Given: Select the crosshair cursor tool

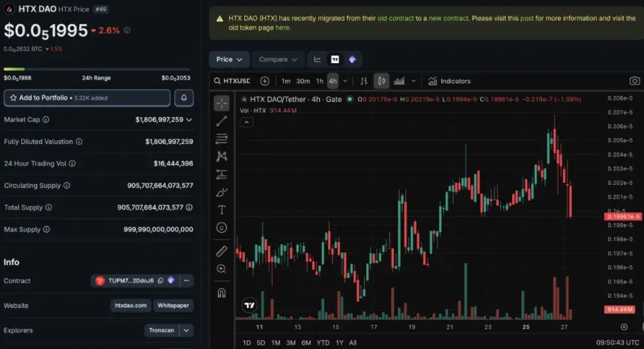Looking at the screenshot, I should 222,103.
